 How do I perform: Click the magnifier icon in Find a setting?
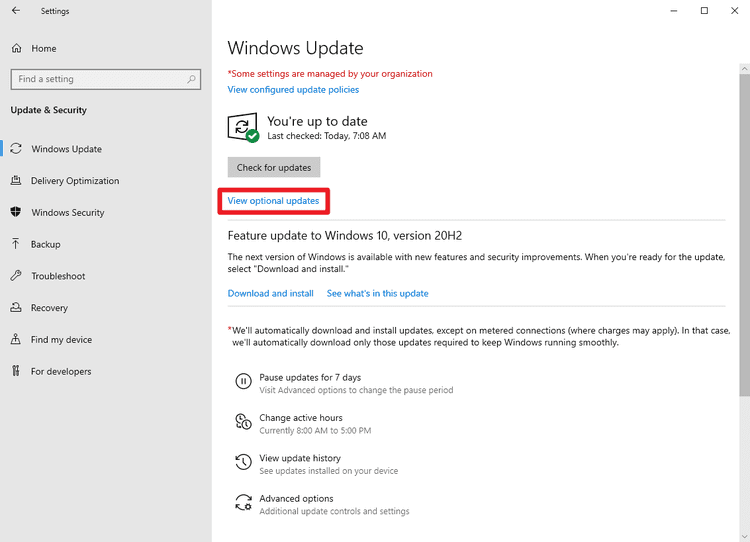pyautogui.click(x=191, y=79)
